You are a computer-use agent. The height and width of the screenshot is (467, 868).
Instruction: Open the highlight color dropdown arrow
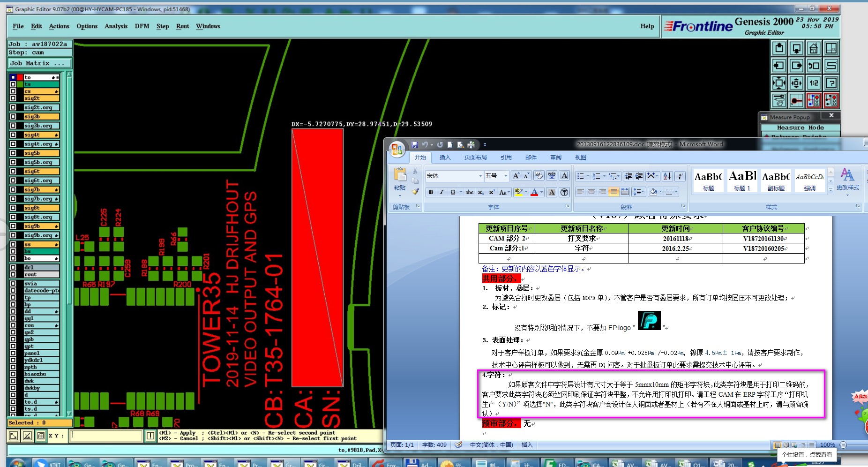tap(526, 192)
